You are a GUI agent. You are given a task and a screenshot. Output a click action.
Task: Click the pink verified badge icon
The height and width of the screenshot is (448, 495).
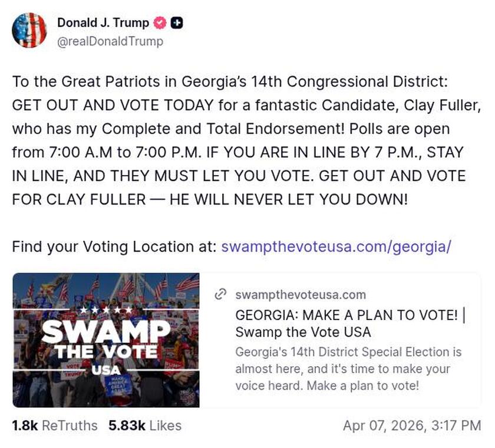(159, 23)
